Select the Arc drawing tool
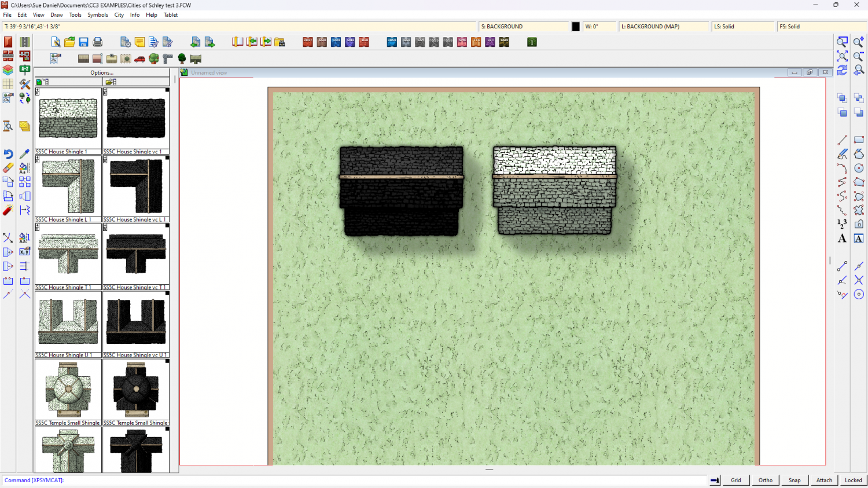 pos(843,168)
